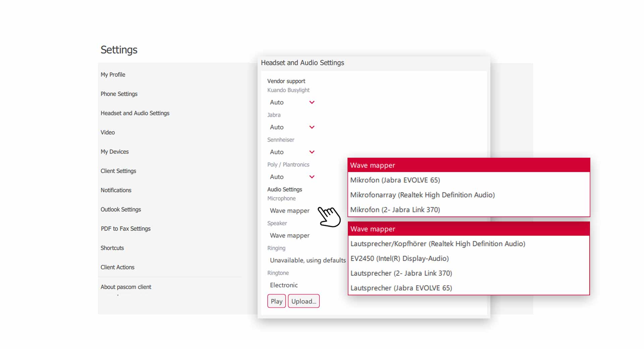The height and width of the screenshot is (349, 644).
Task: Choose EV2450 (Intel(R) Display-Audio) speaker
Action: coord(469,258)
